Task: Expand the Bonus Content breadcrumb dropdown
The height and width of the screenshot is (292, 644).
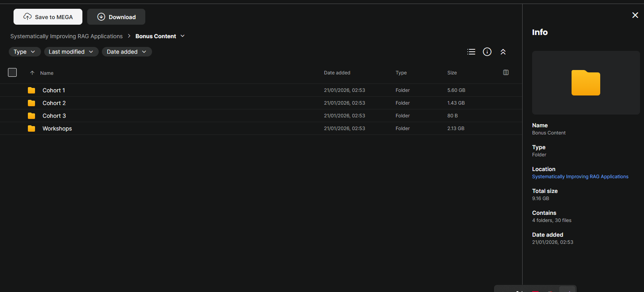Action: (183, 36)
